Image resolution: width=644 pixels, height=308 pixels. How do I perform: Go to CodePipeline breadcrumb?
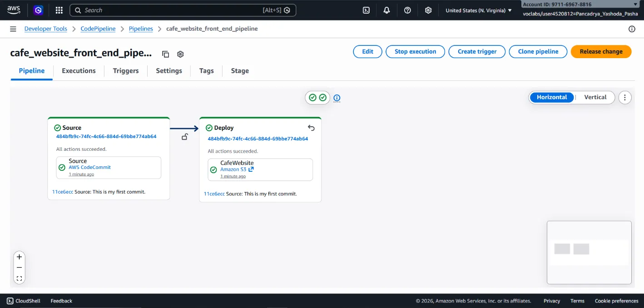pyautogui.click(x=98, y=29)
